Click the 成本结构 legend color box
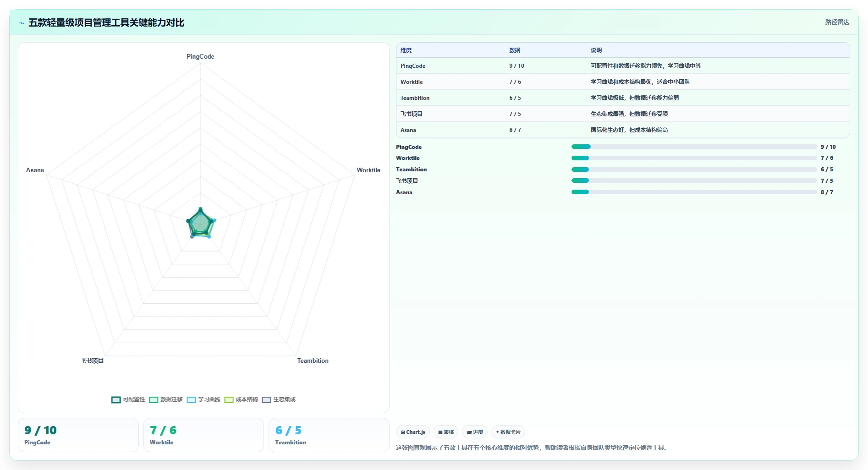The image size is (868, 470). 229,400
